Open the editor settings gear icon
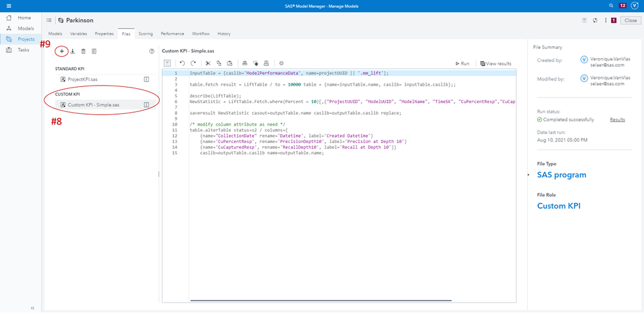This screenshot has height=315, width=644. pyautogui.click(x=280, y=63)
